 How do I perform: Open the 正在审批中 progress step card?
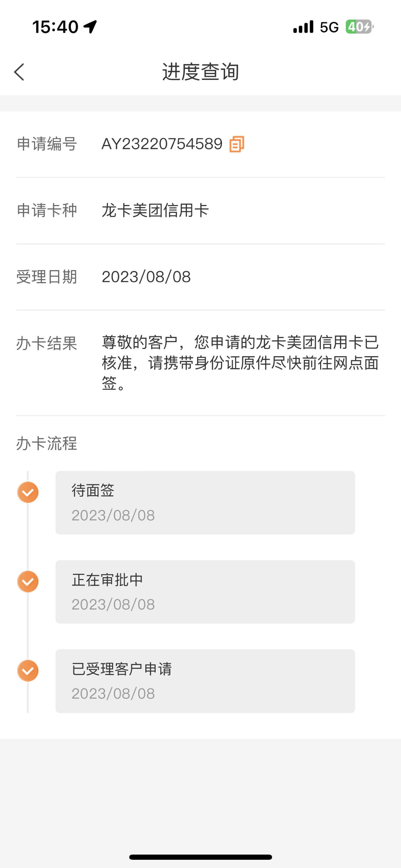click(205, 592)
